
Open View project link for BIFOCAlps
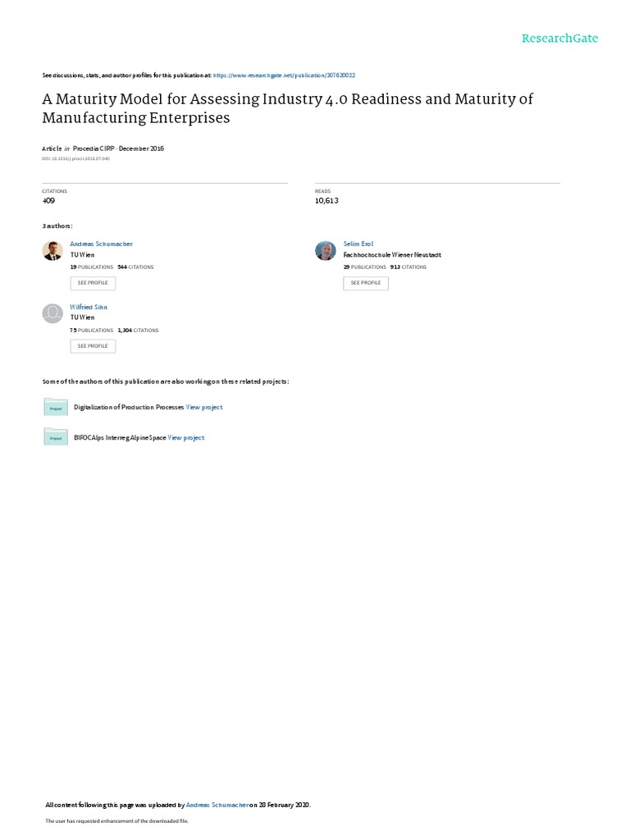click(186, 438)
